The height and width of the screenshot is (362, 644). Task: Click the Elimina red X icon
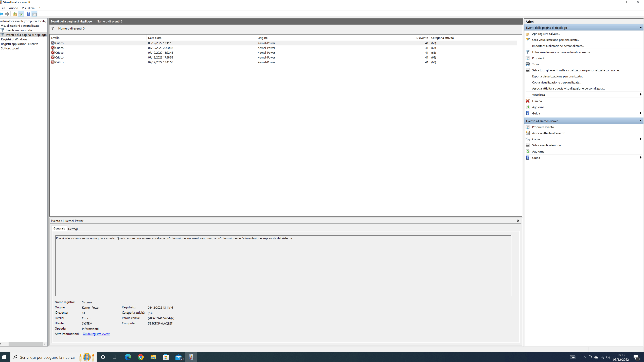pos(528,101)
